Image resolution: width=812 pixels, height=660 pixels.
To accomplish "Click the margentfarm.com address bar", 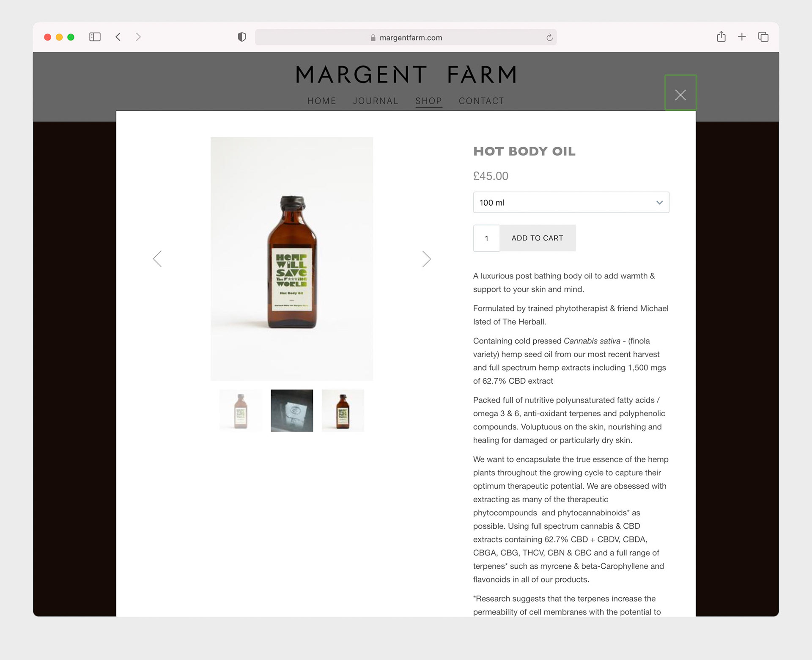I will pos(406,38).
